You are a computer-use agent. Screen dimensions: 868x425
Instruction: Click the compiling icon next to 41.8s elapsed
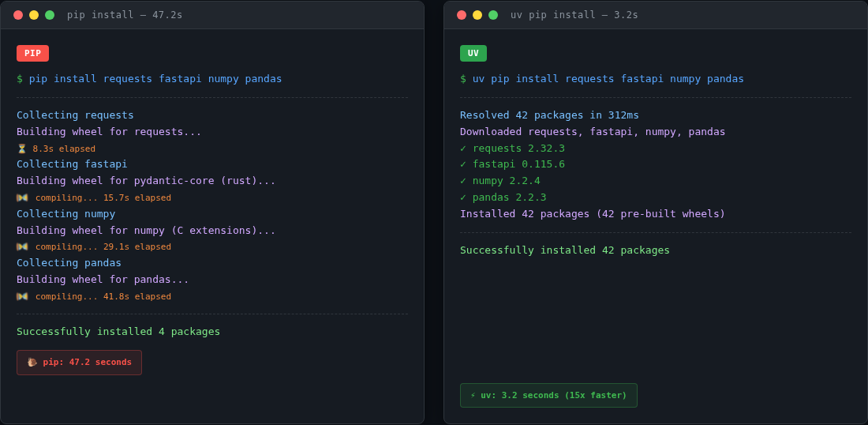22,296
